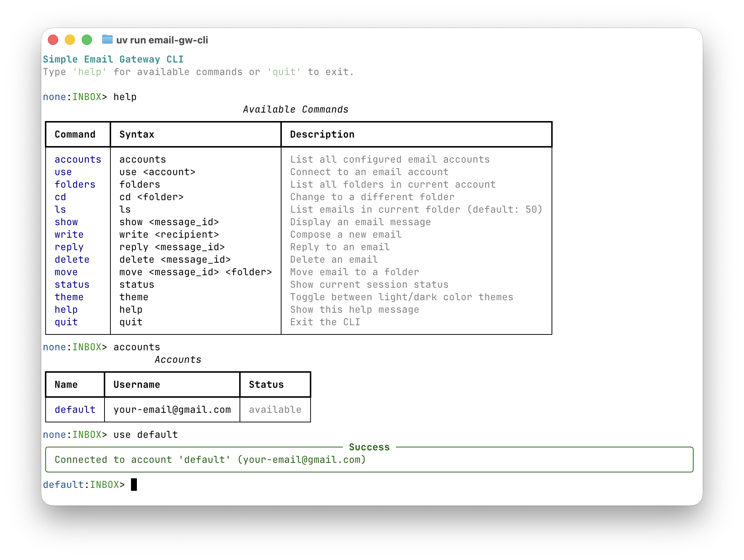Click 'Reply to an email' description
This screenshot has width=744, height=560.
point(340,247)
